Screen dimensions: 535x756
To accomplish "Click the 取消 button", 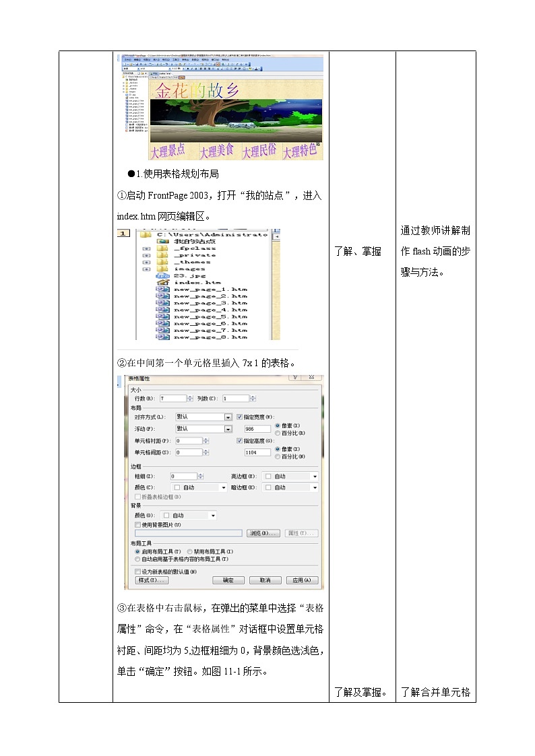I will pyautogui.click(x=265, y=580).
